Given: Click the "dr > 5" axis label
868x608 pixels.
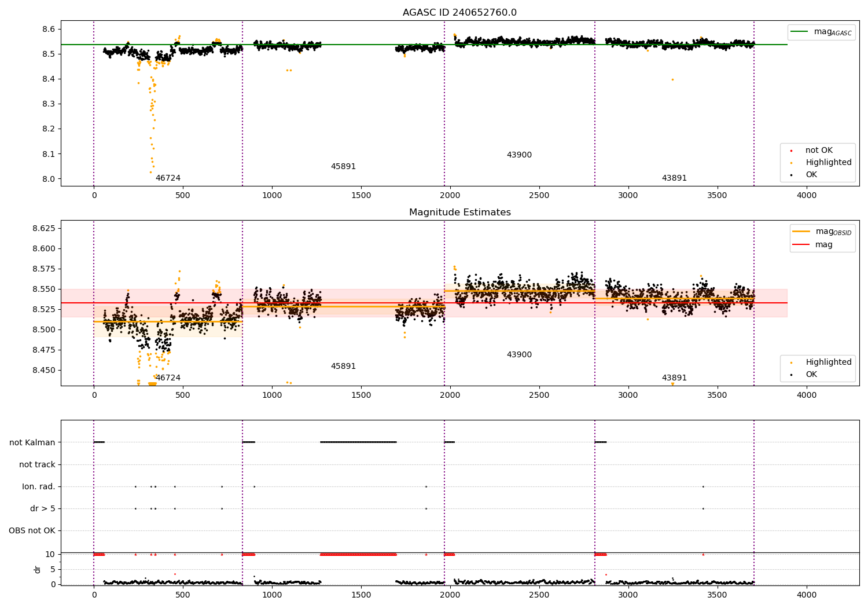Looking at the screenshot, I should click(43, 508).
